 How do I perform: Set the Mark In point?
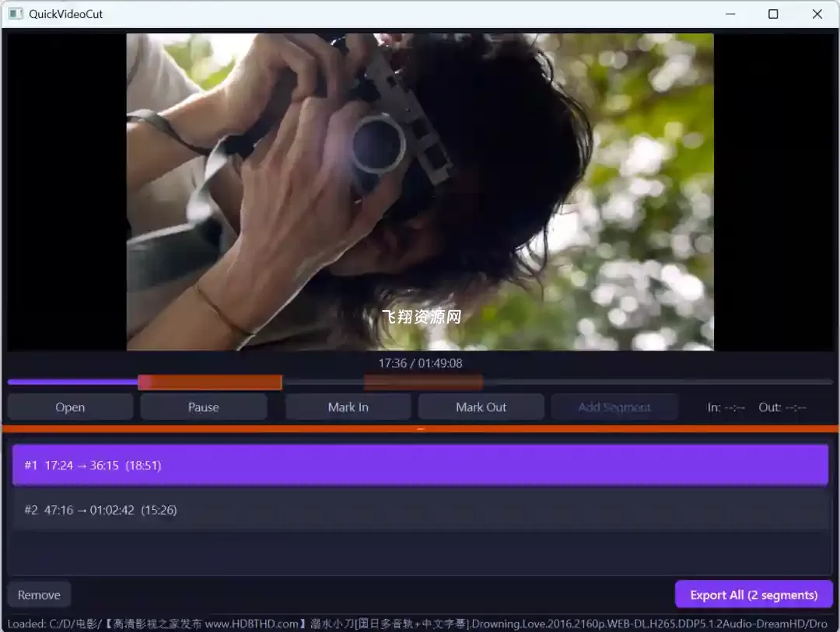point(348,407)
